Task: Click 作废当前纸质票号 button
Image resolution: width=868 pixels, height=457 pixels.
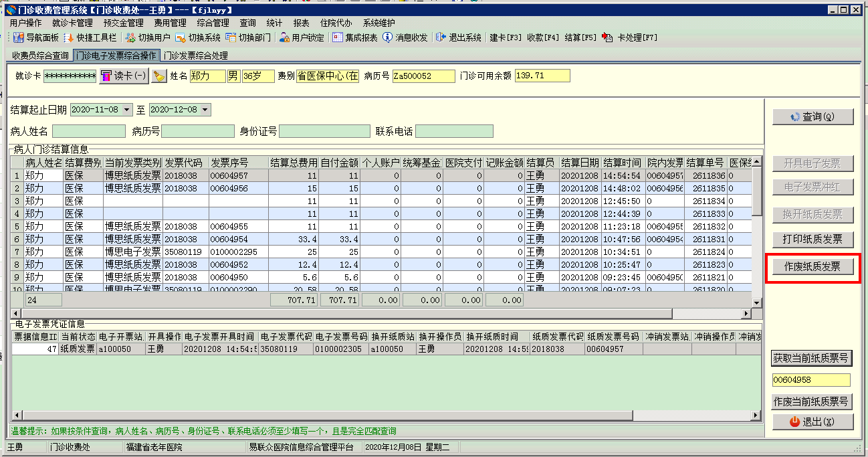Action: [812, 401]
